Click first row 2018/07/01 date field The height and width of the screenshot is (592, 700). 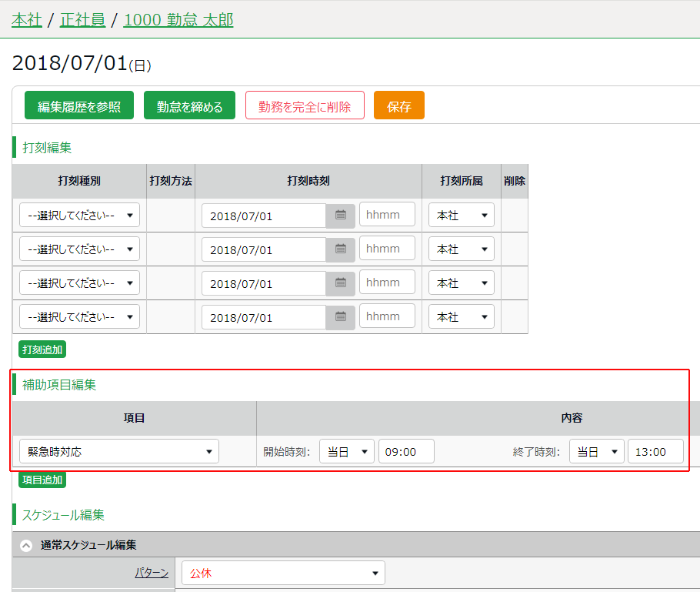[x=264, y=216]
